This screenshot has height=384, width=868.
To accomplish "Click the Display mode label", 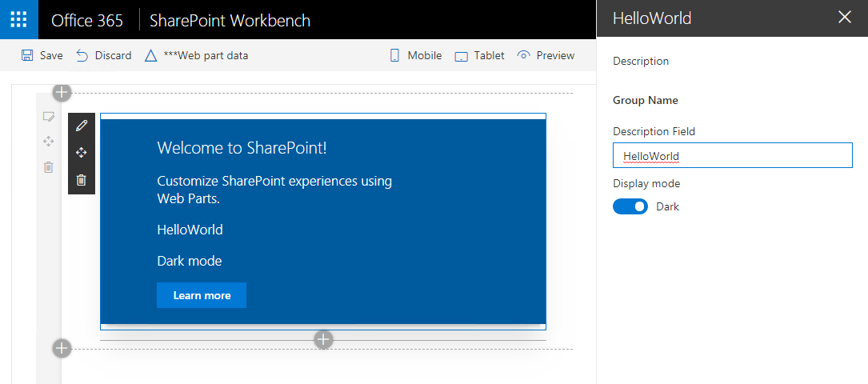I will 646,184.
